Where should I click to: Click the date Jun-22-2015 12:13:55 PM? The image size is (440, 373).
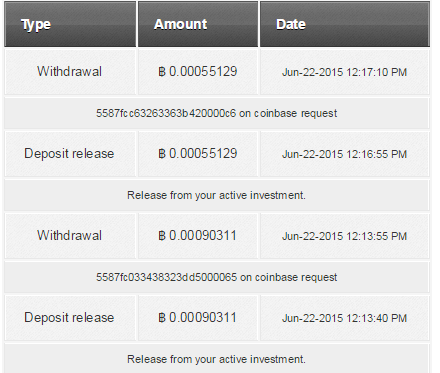(x=344, y=236)
